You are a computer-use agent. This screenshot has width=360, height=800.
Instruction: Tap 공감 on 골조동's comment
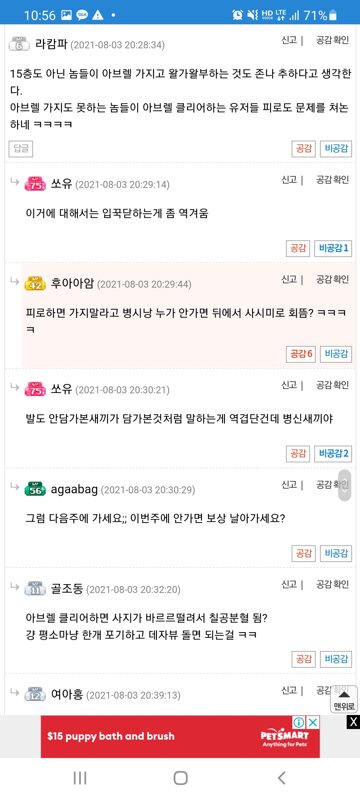pos(303,659)
